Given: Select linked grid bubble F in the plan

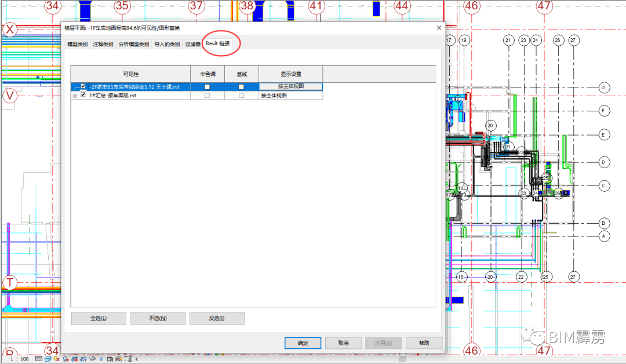Looking at the screenshot, I should point(603,111).
